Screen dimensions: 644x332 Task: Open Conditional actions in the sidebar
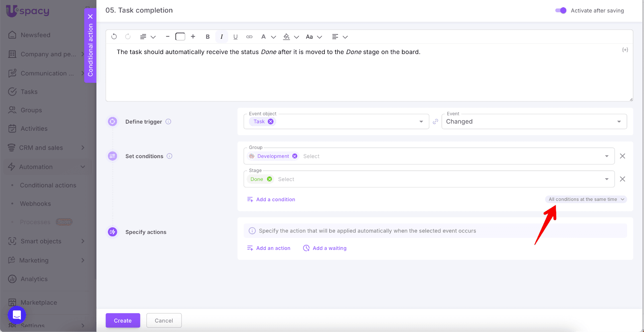pos(48,185)
